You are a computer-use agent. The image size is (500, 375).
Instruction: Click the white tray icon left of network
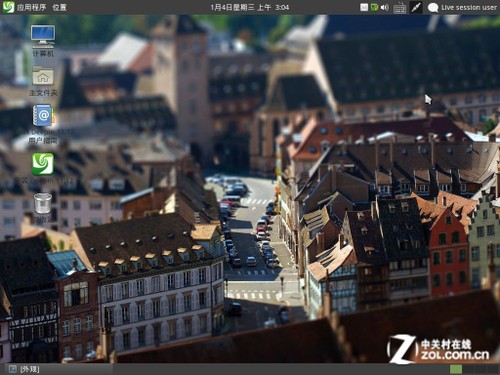[x=364, y=7]
